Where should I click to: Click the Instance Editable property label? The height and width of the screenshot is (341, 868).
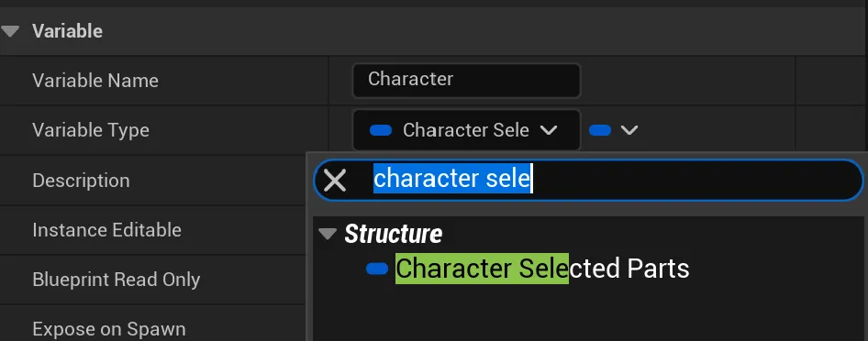click(x=106, y=229)
